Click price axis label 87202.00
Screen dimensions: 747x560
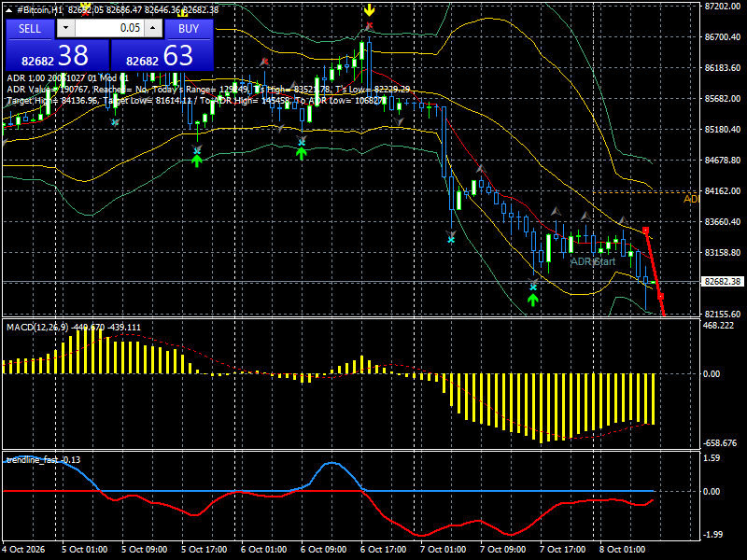tap(723, 7)
